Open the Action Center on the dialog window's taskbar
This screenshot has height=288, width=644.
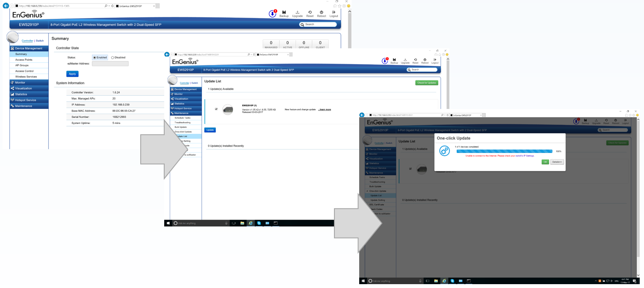(x=634, y=281)
